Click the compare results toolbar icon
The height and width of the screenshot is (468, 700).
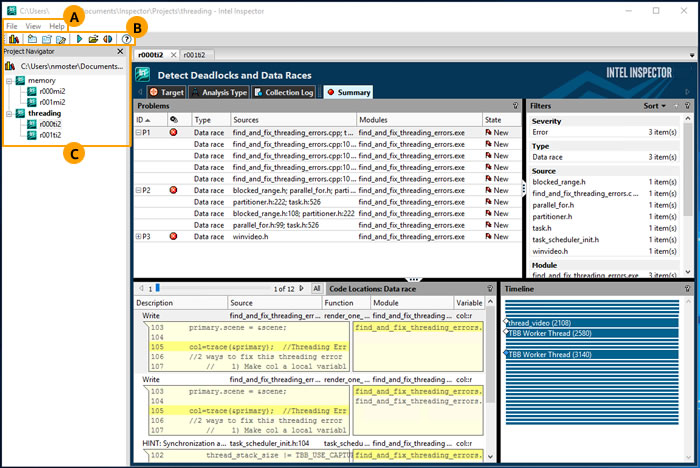point(107,38)
